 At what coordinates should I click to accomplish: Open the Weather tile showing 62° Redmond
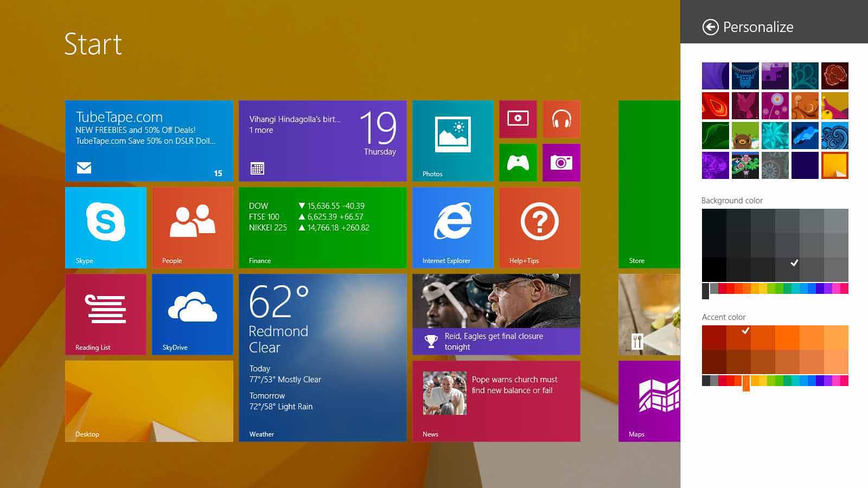pos(323,358)
